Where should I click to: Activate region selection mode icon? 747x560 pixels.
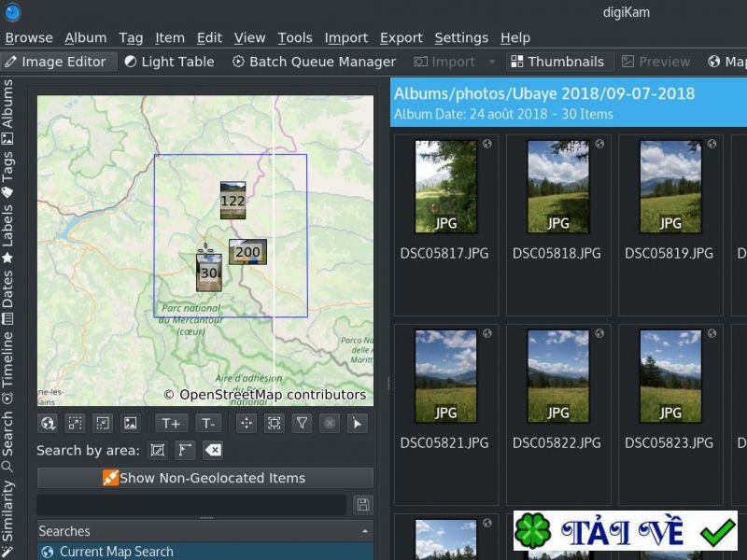(x=274, y=423)
